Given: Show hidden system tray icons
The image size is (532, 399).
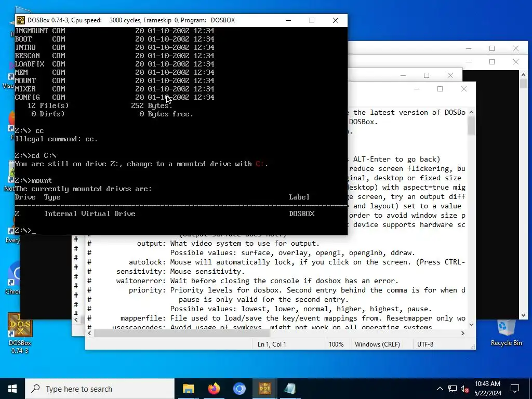Looking at the screenshot, I should (440, 389).
